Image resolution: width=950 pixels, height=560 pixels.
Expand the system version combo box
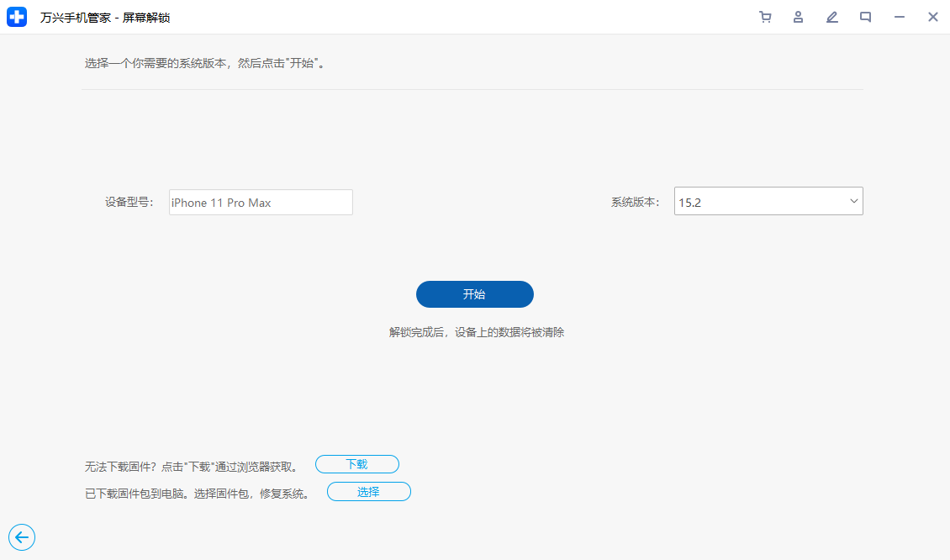coord(768,201)
